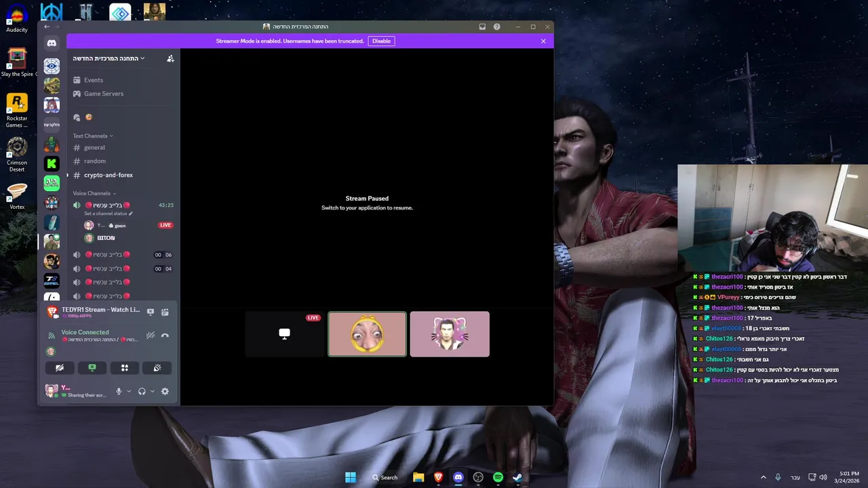Click the Voice Connected label

85,332
